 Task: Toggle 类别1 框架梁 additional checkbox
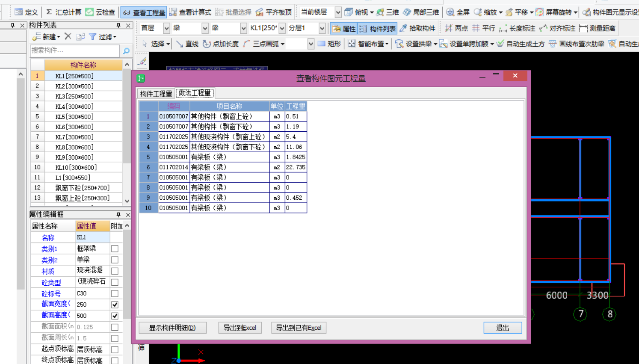point(115,249)
